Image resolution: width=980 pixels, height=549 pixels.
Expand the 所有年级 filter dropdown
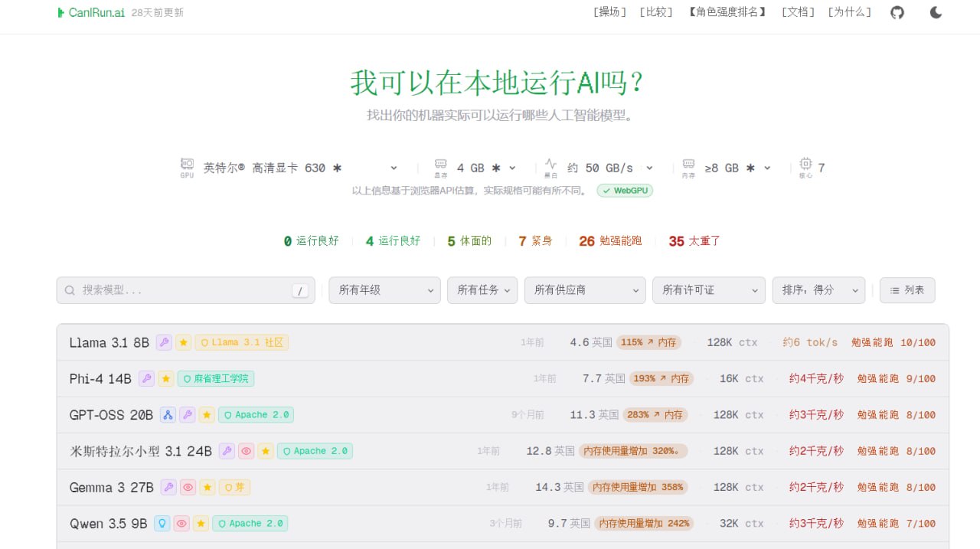pos(384,290)
